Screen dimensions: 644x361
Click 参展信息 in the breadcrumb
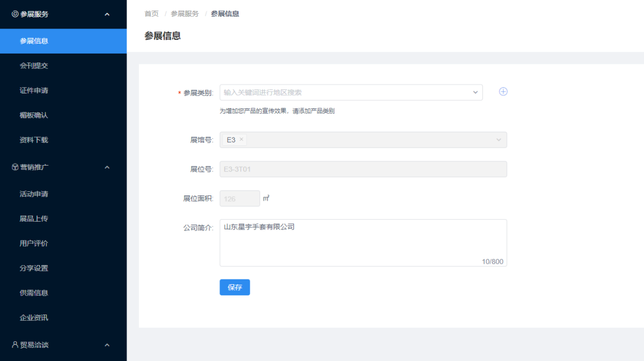point(225,14)
